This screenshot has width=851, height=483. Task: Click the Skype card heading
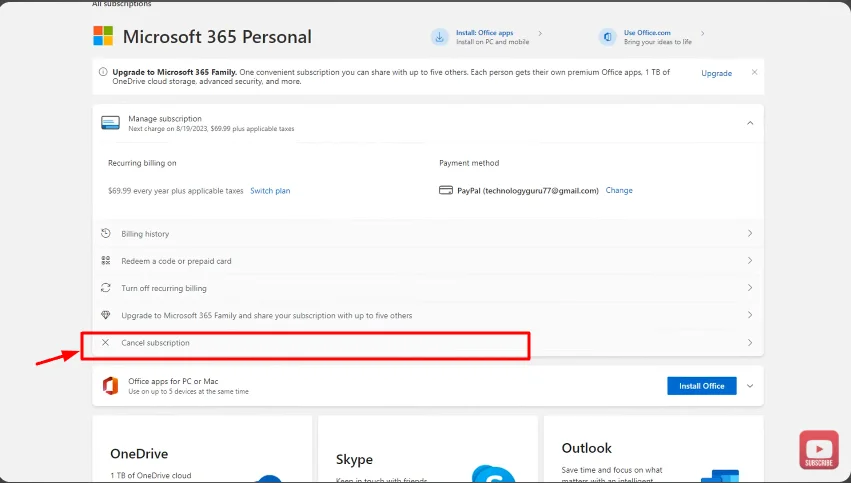(354, 460)
